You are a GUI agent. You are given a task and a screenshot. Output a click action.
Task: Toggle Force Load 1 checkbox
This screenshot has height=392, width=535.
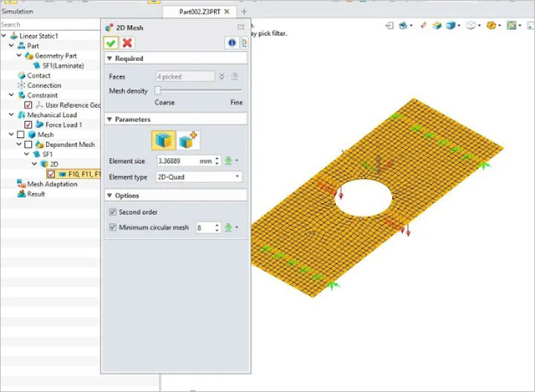click(28, 125)
